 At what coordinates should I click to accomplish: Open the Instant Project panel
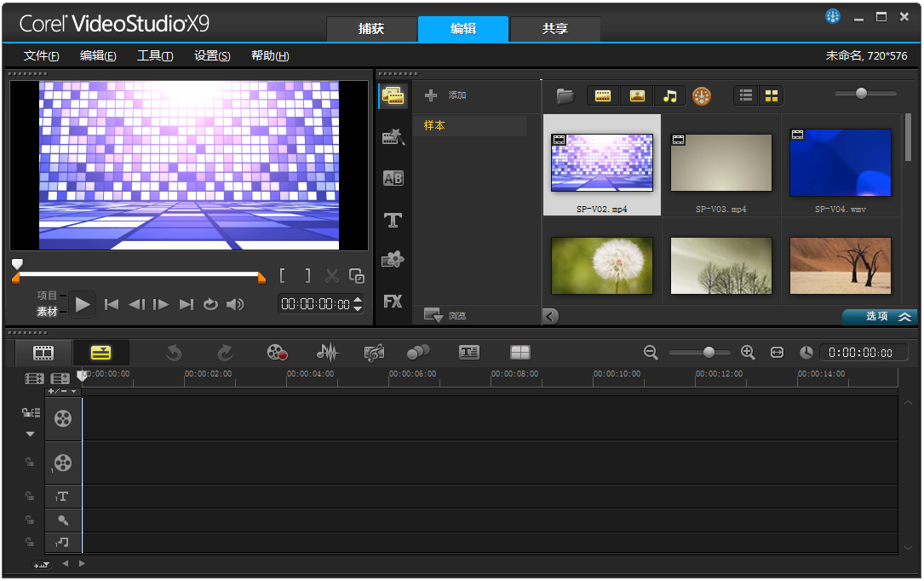pyautogui.click(x=393, y=136)
